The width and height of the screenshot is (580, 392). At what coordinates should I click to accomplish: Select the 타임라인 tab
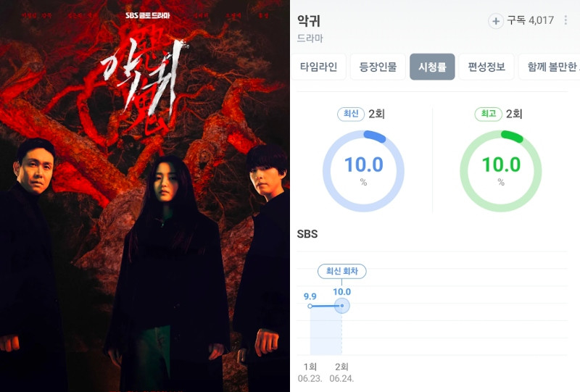coord(318,67)
